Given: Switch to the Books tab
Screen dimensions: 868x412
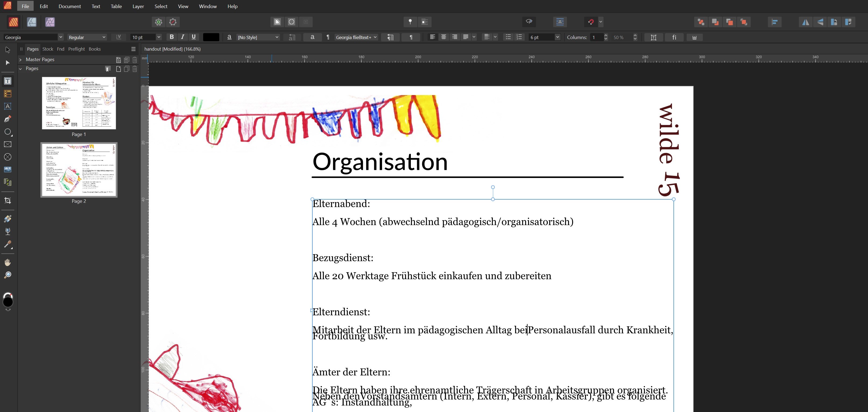Looking at the screenshot, I should click(95, 49).
